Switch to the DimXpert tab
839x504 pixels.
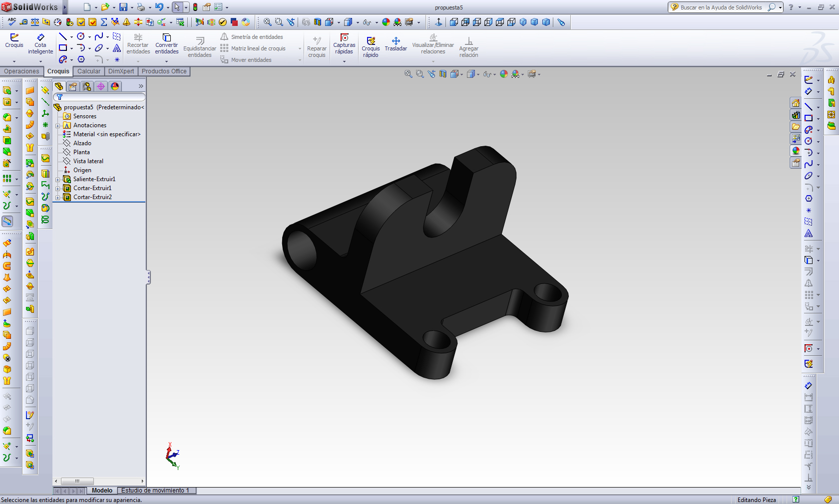pyautogui.click(x=121, y=71)
